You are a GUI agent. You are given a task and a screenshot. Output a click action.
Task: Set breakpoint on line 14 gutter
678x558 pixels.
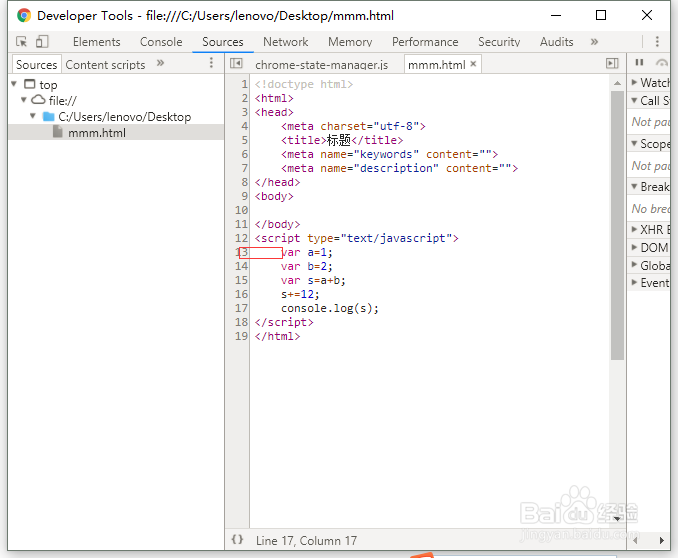pos(241,266)
